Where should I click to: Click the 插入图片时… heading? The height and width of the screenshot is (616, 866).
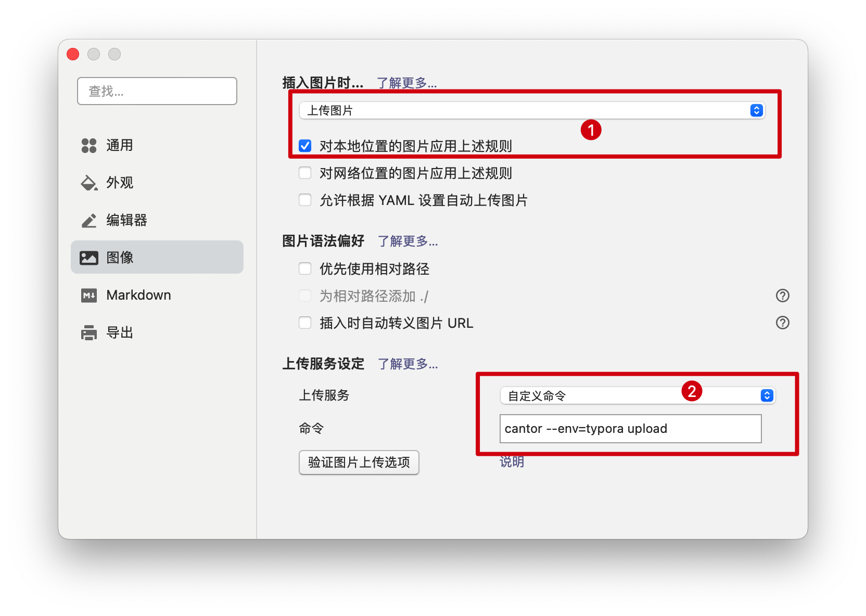pos(323,83)
